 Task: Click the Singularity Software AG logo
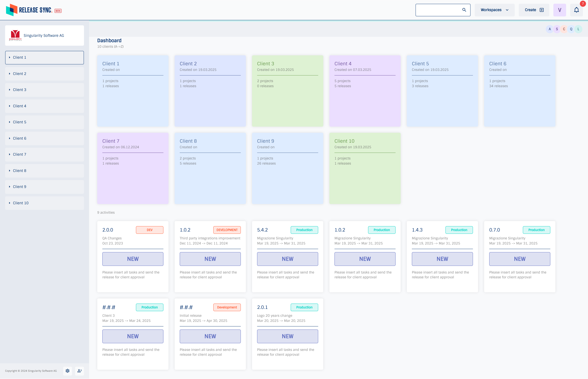point(15,35)
